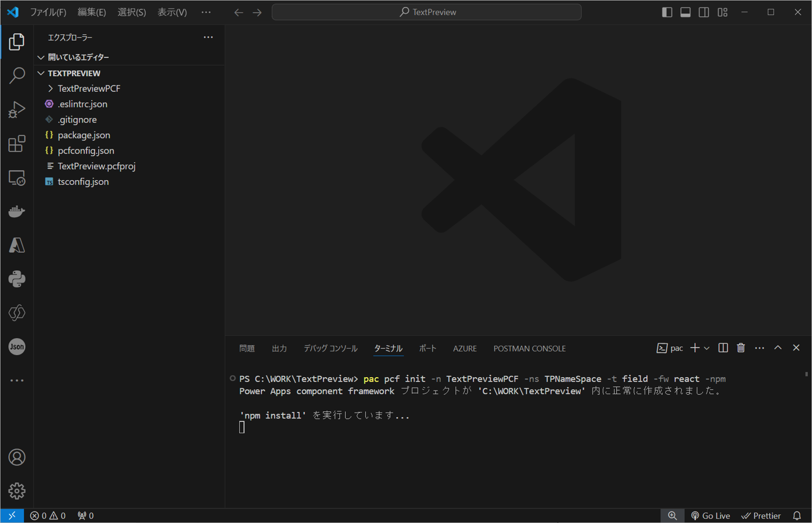
Task: Close the terminal panel
Action: 796,348
